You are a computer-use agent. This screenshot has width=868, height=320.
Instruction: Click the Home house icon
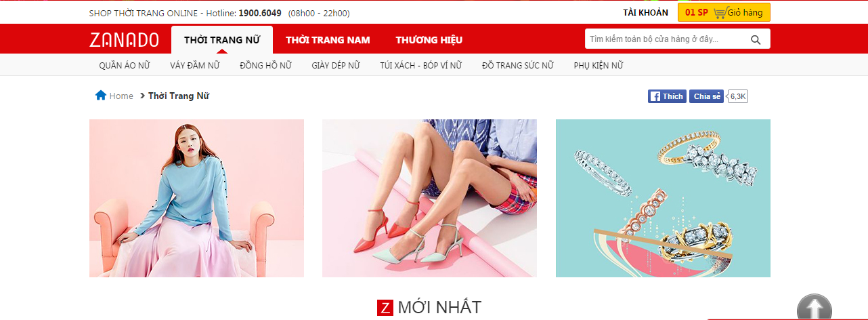[x=101, y=96]
